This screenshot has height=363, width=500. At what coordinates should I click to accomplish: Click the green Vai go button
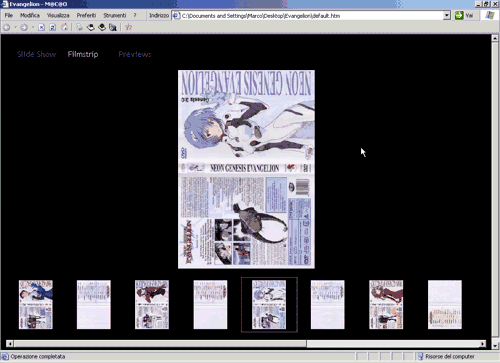click(464, 15)
